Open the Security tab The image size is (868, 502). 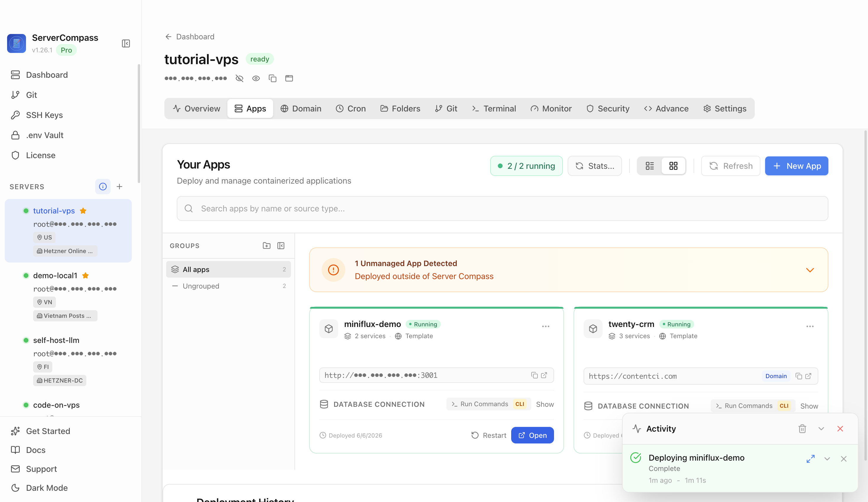608,109
